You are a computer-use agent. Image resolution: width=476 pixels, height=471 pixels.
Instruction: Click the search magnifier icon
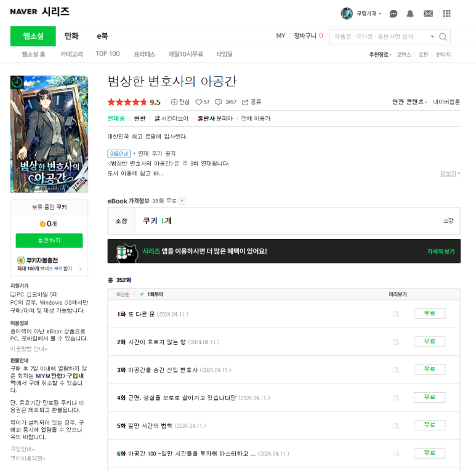click(443, 37)
